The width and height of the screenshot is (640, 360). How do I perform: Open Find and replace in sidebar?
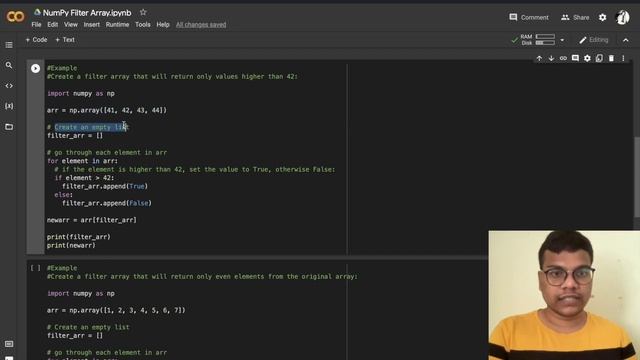coord(9,65)
